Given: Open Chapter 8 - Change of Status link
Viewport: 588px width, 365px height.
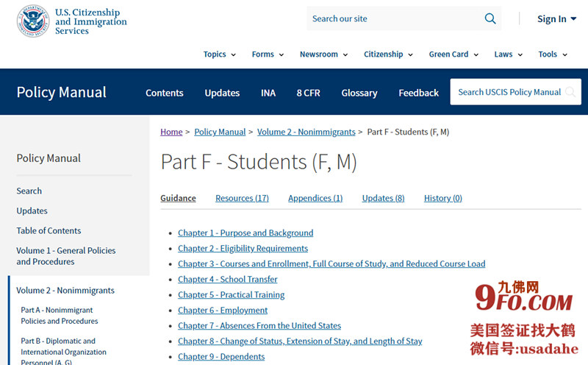Looking at the screenshot, I should pyautogui.click(x=300, y=341).
